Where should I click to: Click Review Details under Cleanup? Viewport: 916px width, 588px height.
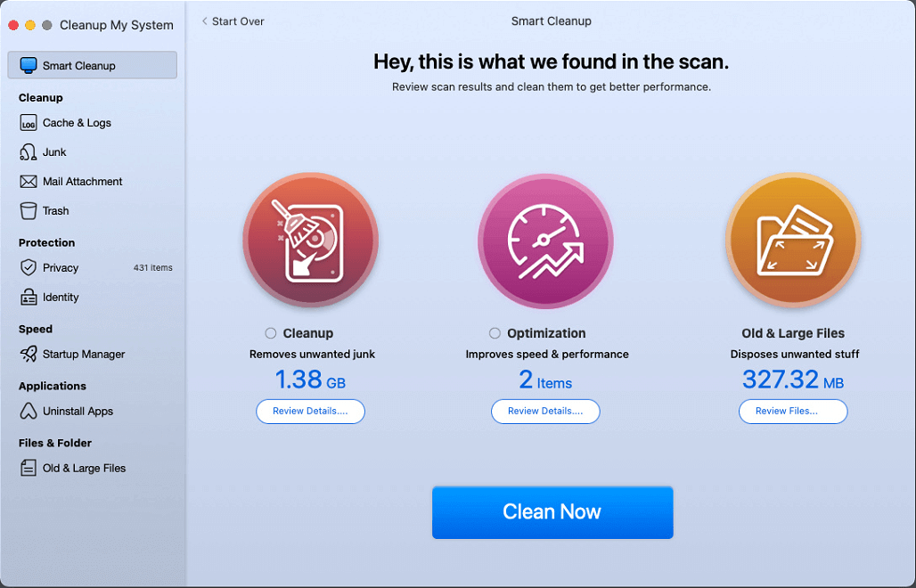(x=310, y=412)
